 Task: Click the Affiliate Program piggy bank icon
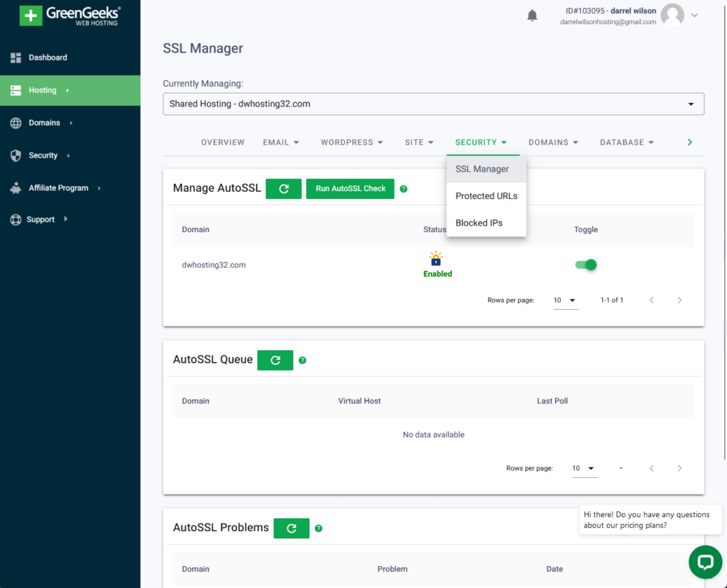point(16,187)
